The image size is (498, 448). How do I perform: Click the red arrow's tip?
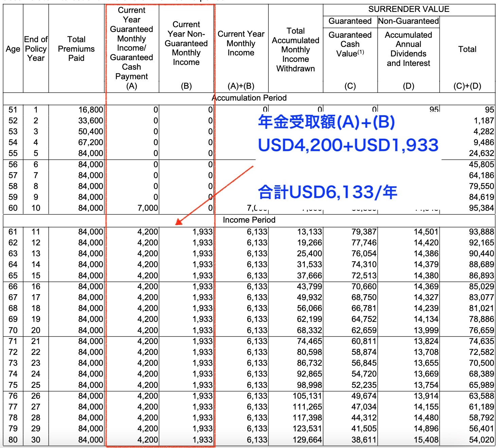[177, 224]
